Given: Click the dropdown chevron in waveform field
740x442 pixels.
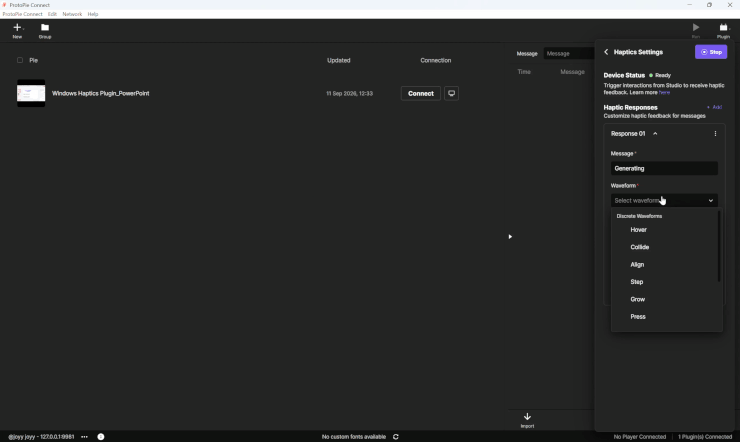Looking at the screenshot, I should pos(710,200).
